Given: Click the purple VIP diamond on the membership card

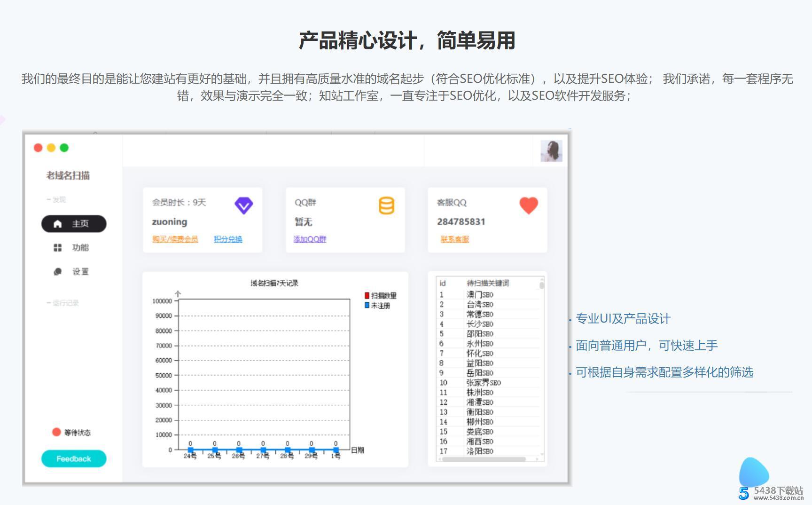Looking at the screenshot, I should 243,205.
